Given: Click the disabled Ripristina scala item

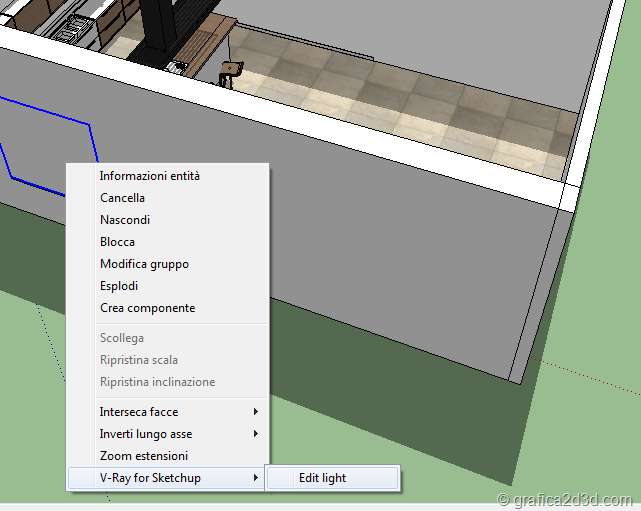Looking at the screenshot, I should 138,360.
